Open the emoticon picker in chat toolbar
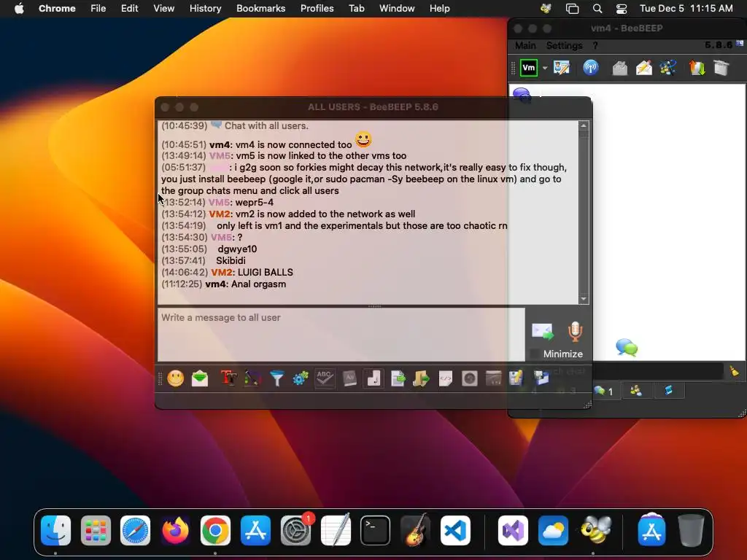 click(175, 378)
